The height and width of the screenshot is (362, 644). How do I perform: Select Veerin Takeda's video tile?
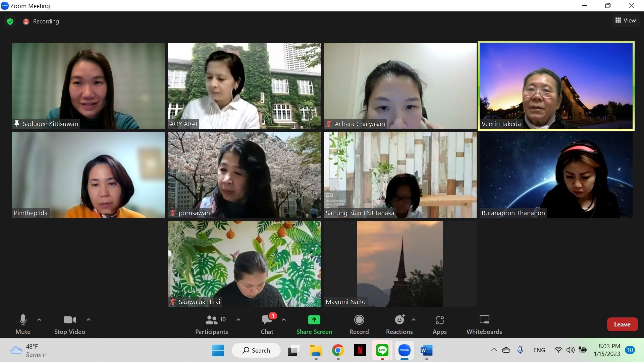click(x=556, y=85)
